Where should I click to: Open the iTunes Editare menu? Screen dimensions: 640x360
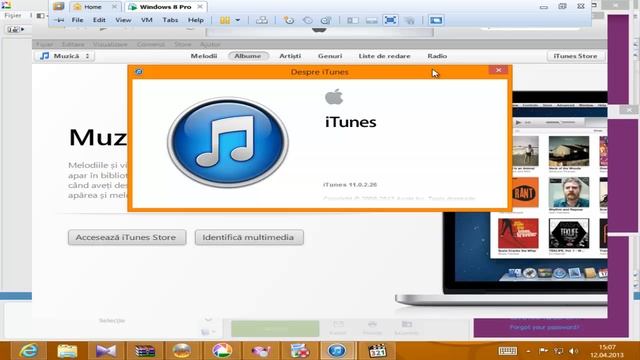coord(73,44)
